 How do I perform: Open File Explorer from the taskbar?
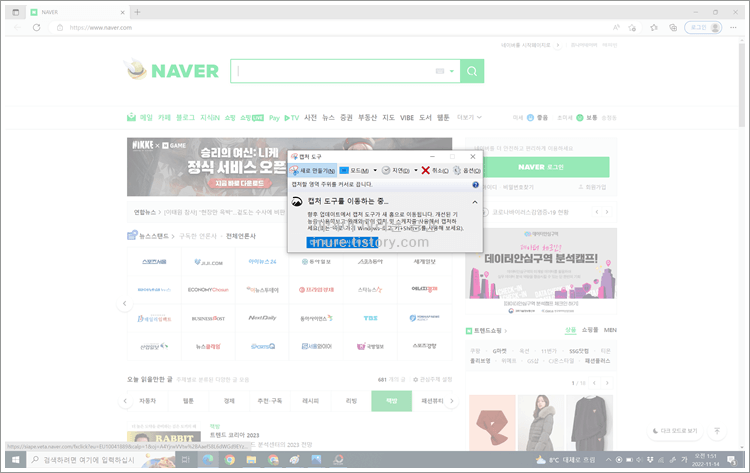(251, 460)
